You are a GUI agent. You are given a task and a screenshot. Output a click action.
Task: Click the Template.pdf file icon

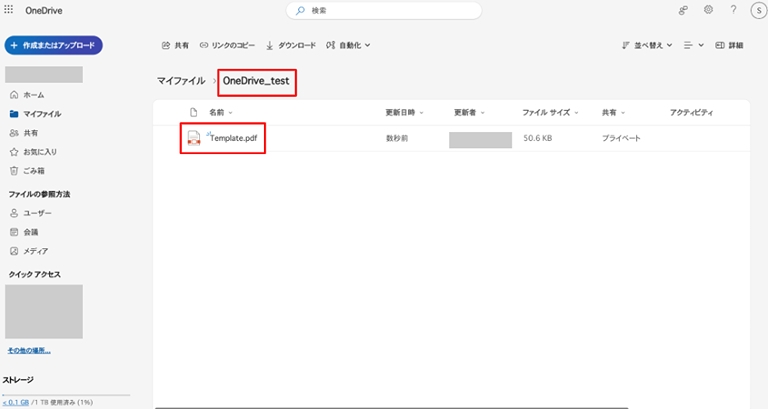tap(194, 138)
